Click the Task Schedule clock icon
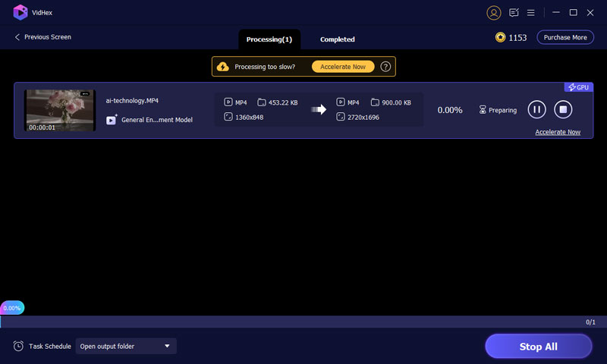607x364 pixels. 18,347
